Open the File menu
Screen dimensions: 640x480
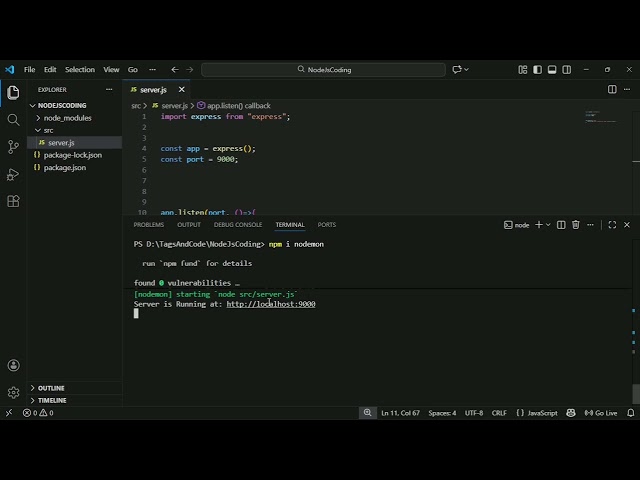point(29,70)
